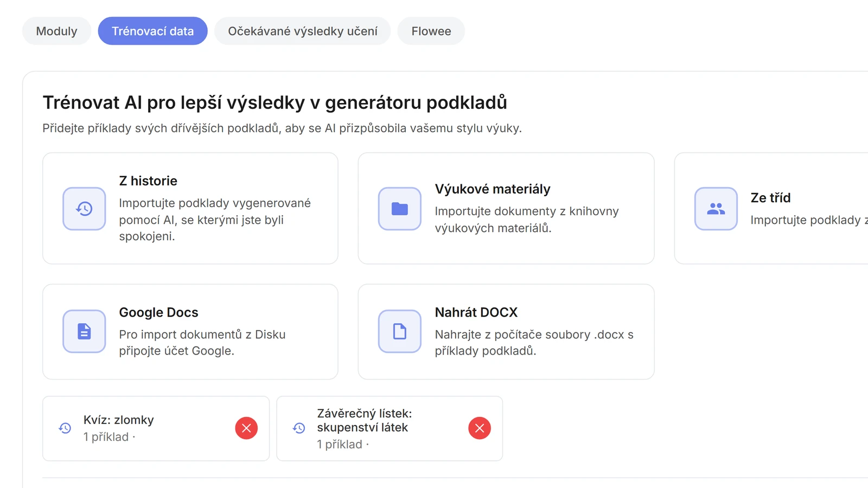This screenshot has height=488, width=868.
Task: Click the Google Docs document icon
Action: coord(84,331)
